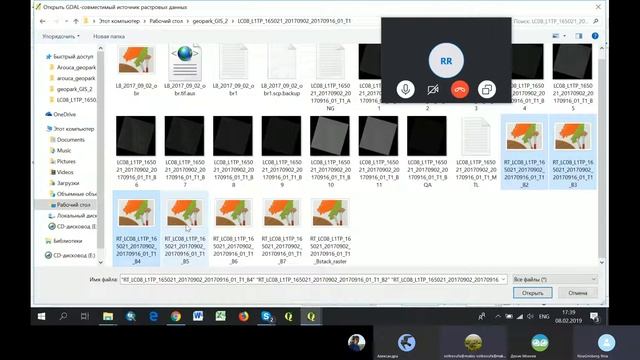This screenshot has width=640, height=360.
Task: Select the RT_LC08 B5 raster file
Action: pos(185,228)
